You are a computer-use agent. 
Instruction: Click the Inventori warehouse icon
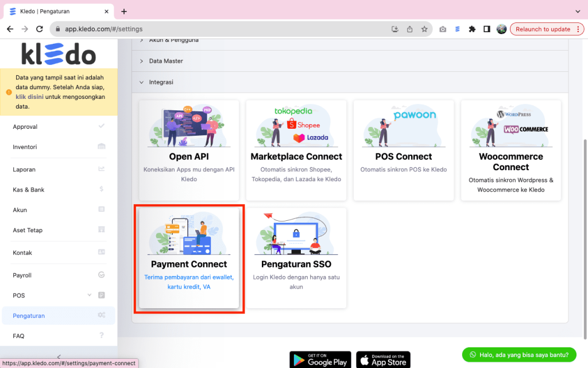tap(101, 146)
